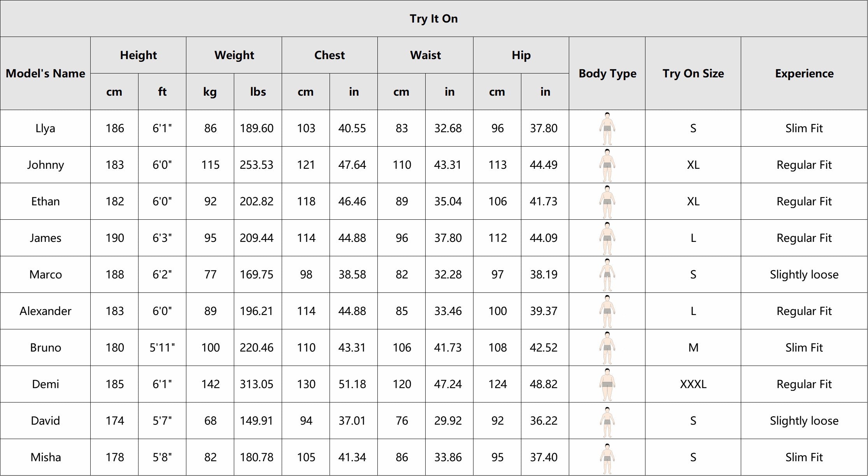Click Bruno's M size cell
868x476 pixels.
click(693, 348)
